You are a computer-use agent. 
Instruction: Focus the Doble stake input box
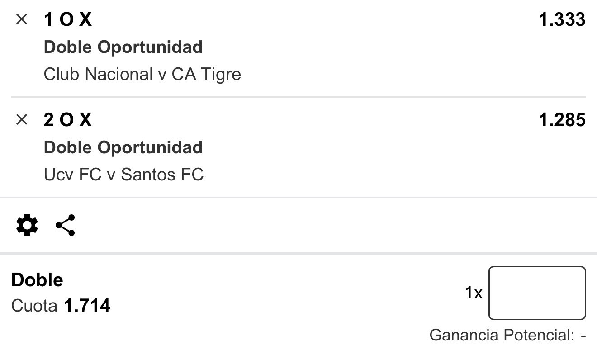coord(537,293)
